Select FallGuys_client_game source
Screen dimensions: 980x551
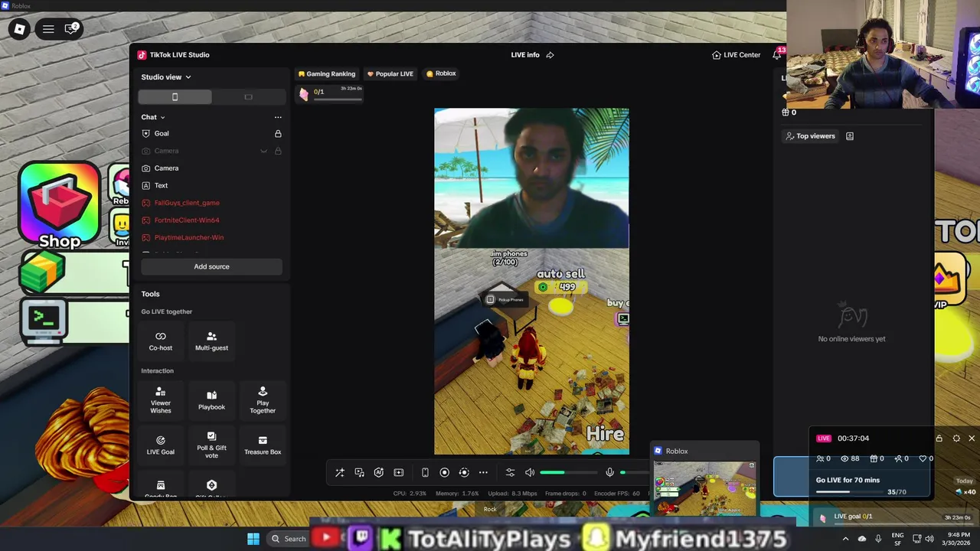(x=211, y=203)
